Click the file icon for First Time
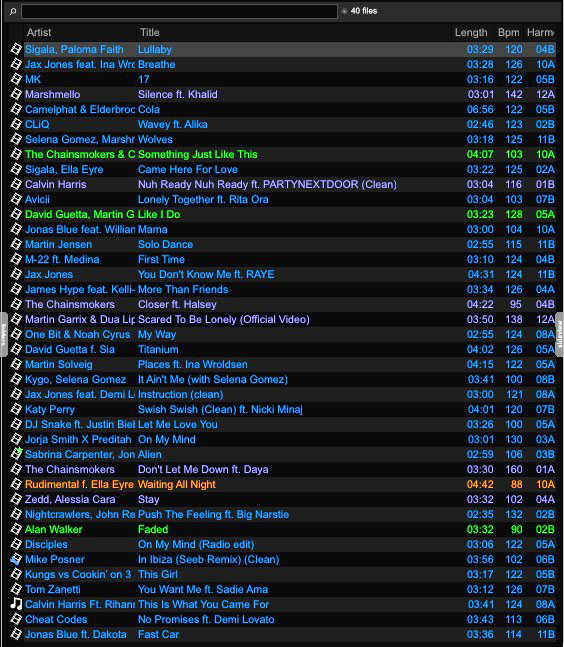 [x=16, y=259]
